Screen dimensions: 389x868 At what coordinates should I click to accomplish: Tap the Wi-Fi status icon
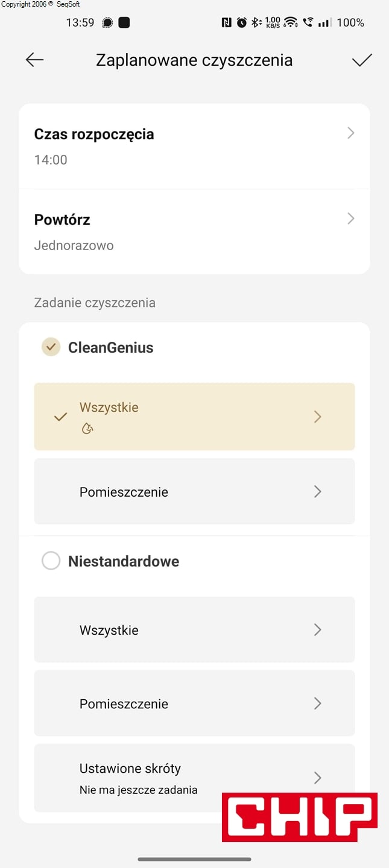(x=291, y=23)
